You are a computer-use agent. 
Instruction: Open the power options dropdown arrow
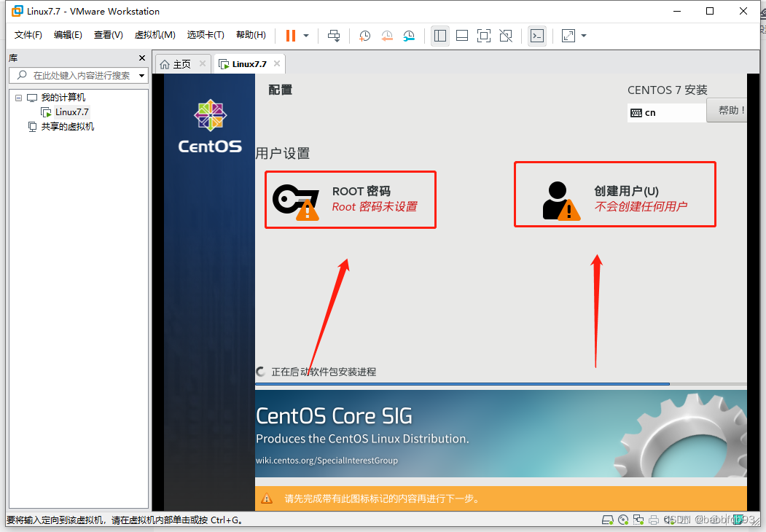pyautogui.click(x=306, y=36)
